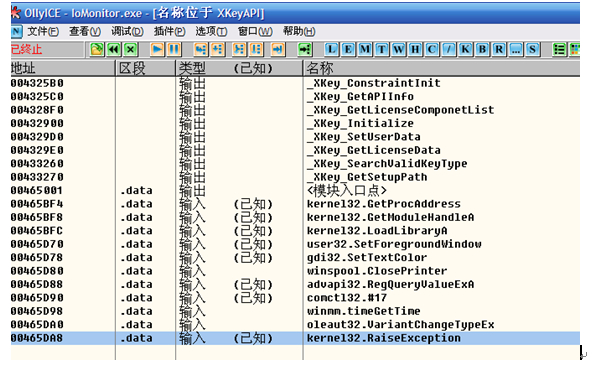The width and height of the screenshot is (600, 367).
Task: Select user32.SetForegroundWindow import
Action: (295, 244)
